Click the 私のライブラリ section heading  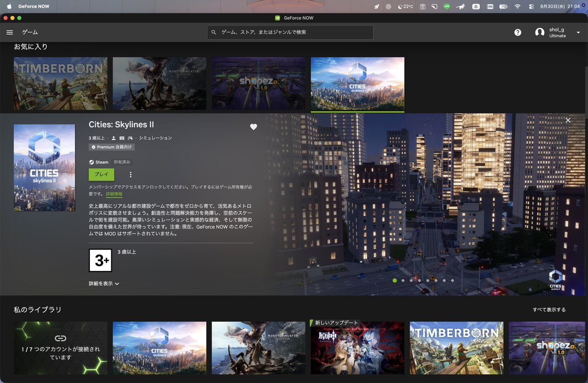pyautogui.click(x=37, y=310)
